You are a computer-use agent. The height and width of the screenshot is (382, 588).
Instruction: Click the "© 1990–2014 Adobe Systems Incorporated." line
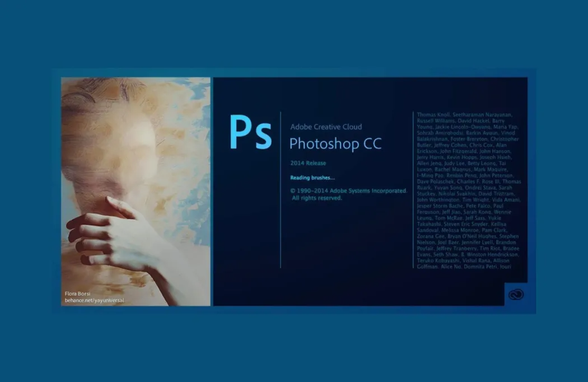point(349,190)
